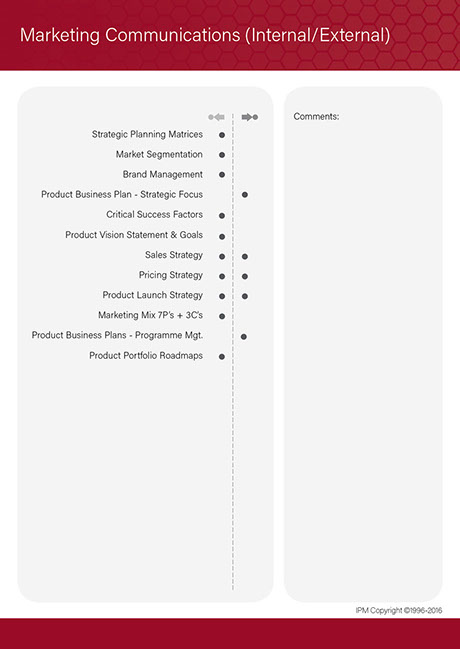Viewport: 460px width, 649px height.
Task: Select the Strategic Planning Matrices internal dot
Action: pos(222,135)
